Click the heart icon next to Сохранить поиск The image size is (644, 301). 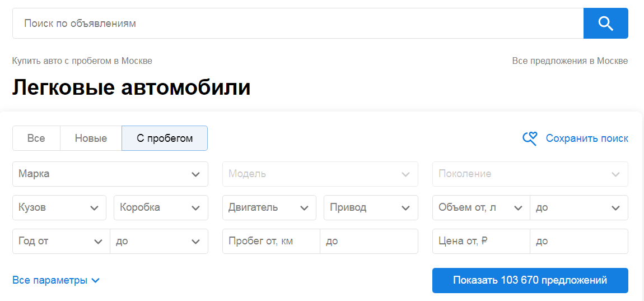click(530, 138)
